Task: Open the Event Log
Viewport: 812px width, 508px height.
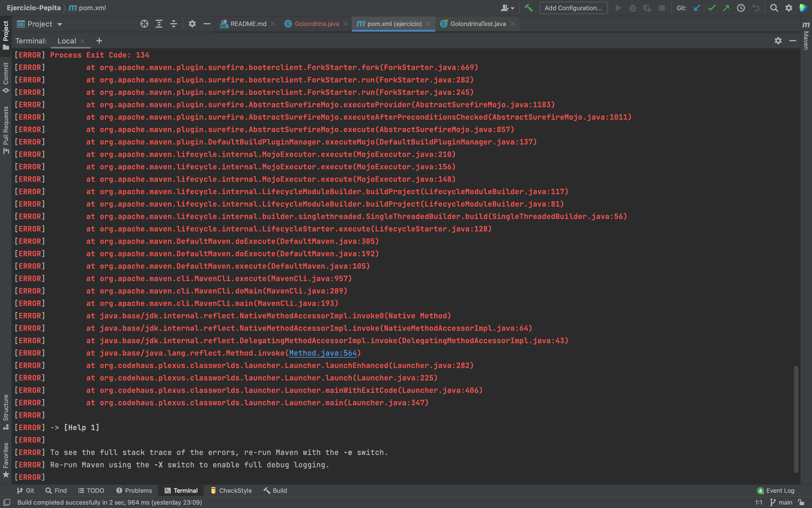Action: pos(775,491)
